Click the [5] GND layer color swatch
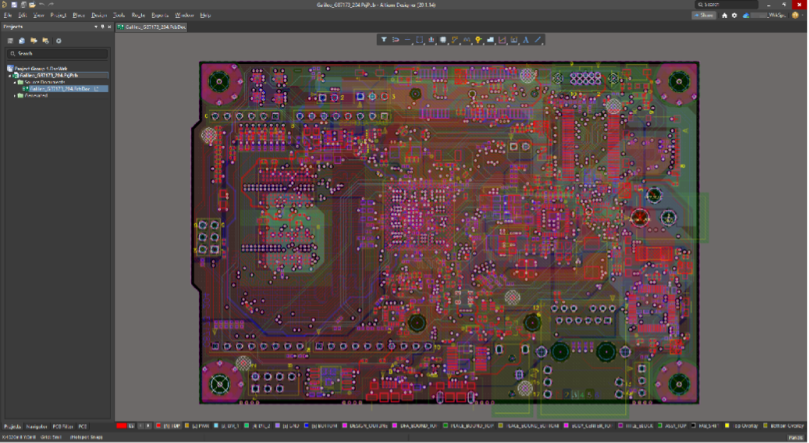This screenshot has width=809, height=443. click(x=278, y=426)
